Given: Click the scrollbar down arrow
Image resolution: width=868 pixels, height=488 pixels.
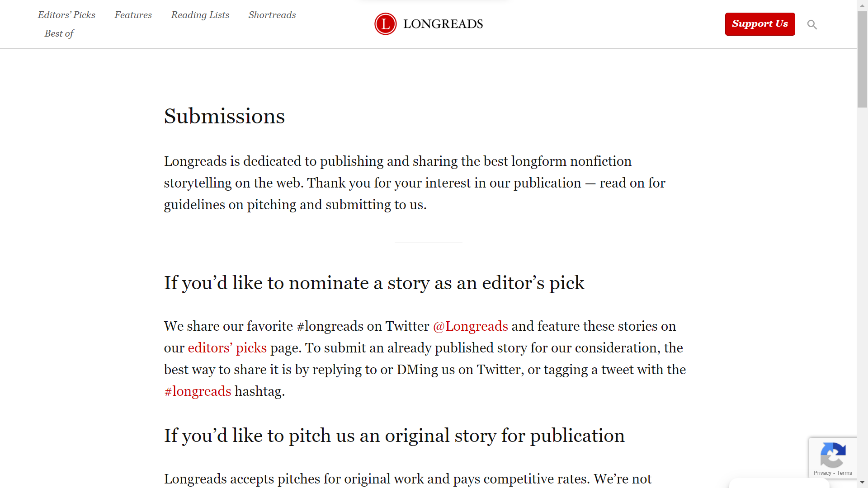Looking at the screenshot, I should click(862, 482).
